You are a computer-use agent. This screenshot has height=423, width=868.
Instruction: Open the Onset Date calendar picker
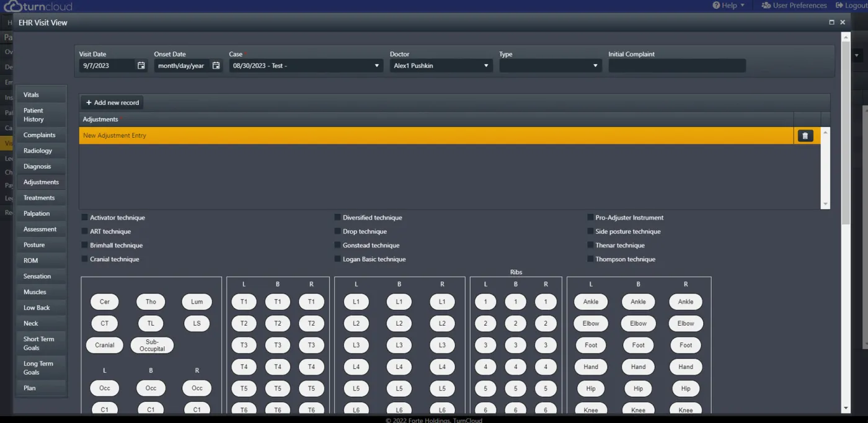(x=216, y=66)
